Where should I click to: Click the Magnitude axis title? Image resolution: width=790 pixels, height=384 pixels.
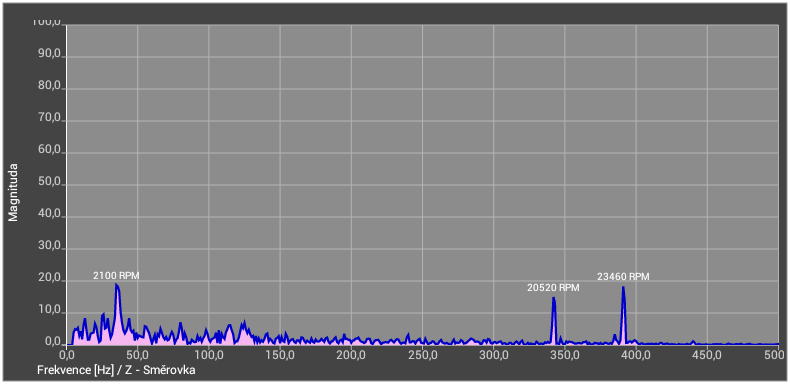(x=13, y=192)
